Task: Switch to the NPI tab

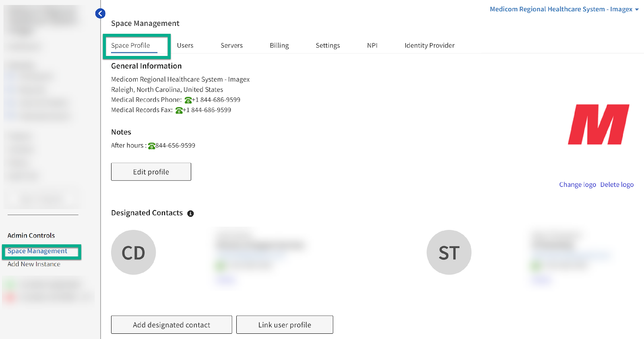Action: pos(372,45)
